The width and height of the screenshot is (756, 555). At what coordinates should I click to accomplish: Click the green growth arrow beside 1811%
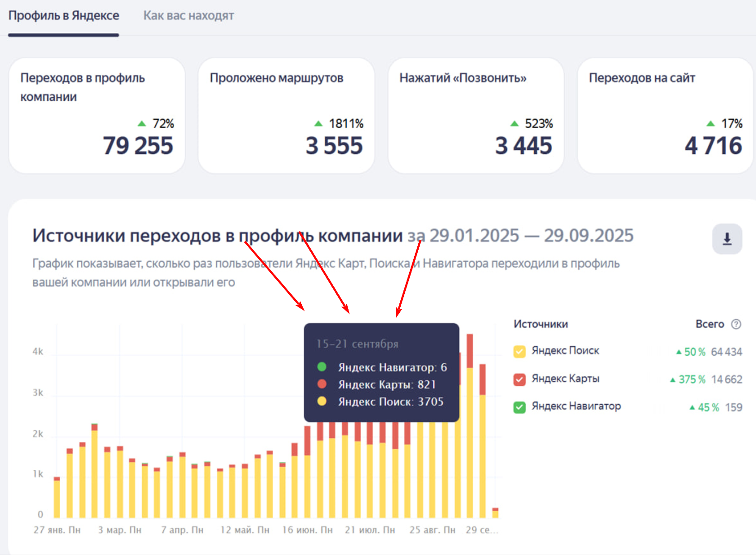[x=318, y=124]
